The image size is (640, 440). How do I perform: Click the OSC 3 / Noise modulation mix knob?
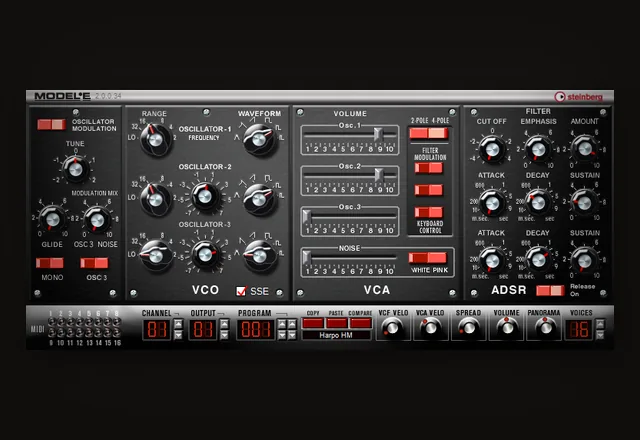click(97, 219)
